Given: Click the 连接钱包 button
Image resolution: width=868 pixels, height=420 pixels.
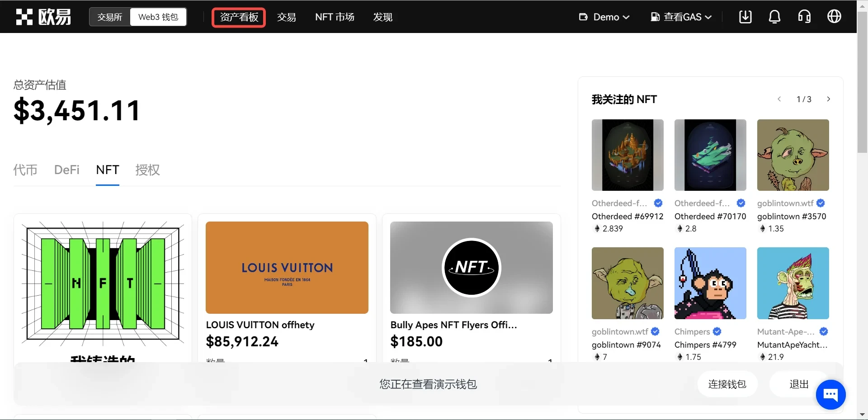Looking at the screenshot, I should tap(727, 384).
